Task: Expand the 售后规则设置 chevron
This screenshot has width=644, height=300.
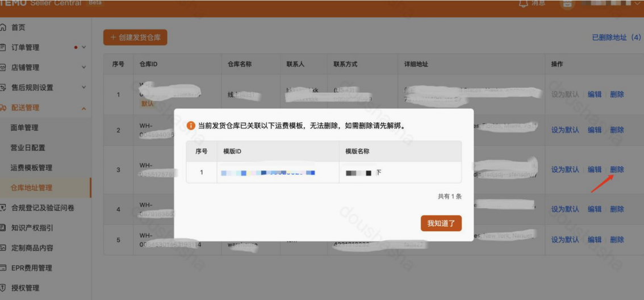Action: tap(84, 88)
